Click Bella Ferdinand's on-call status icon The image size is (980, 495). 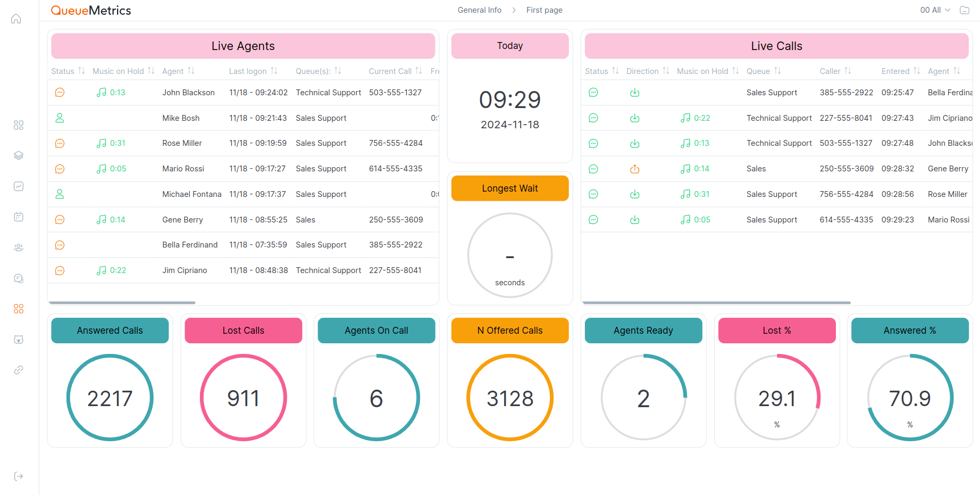pyautogui.click(x=60, y=245)
